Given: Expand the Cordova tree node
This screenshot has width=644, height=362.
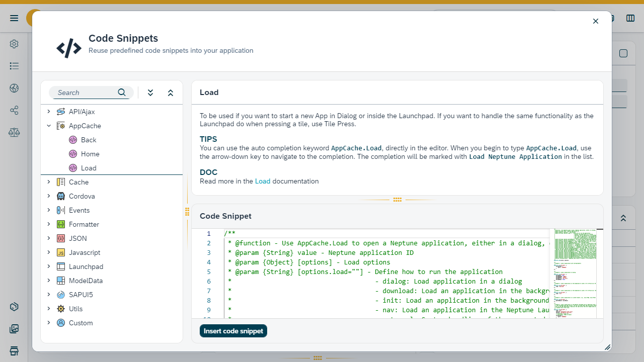Looking at the screenshot, I should click(49, 196).
